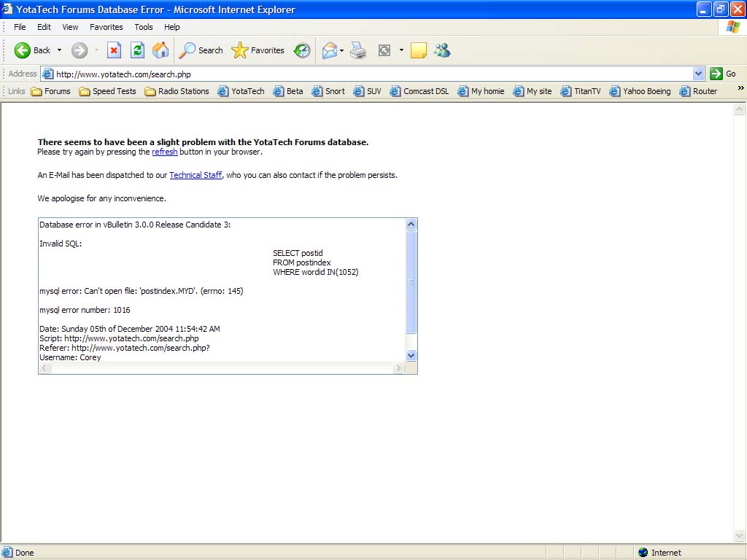Open the Snort link shortcut
Image resolution: width=747 pixels, height=560 pixels.
click(328, 91)
